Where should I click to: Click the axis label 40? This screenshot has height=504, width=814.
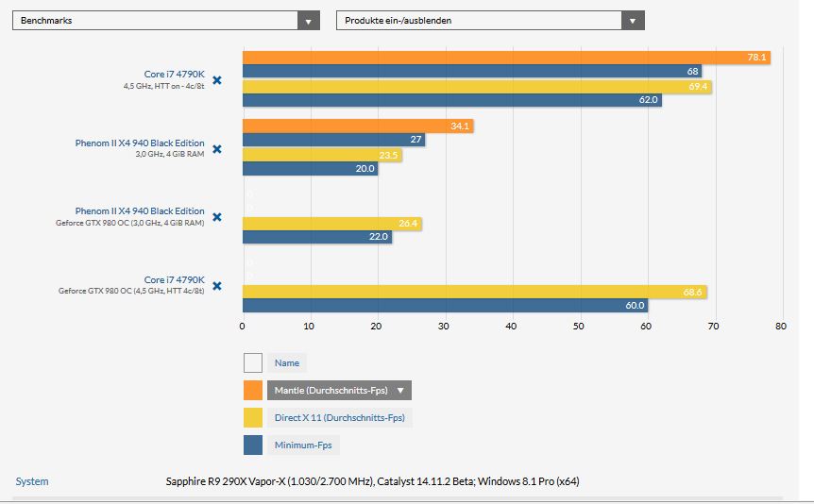[511, 326]
